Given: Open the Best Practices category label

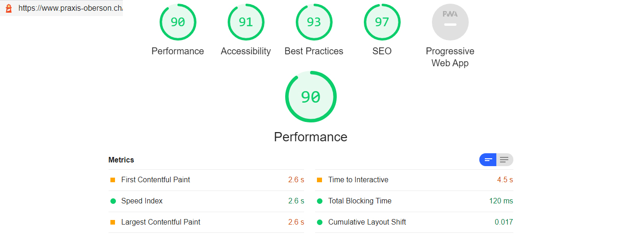Looking at the screenshot, I should point(314,51).
